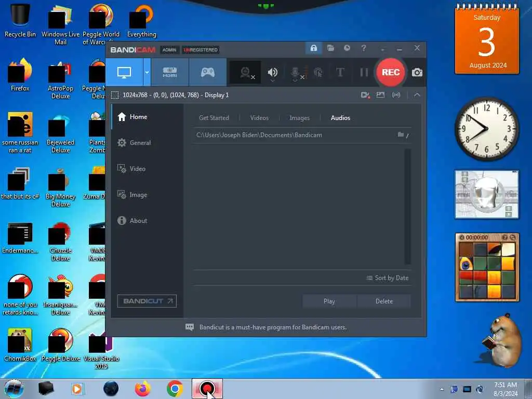The height and width of the screenshot is (399, 532).
Task: Open screen recording mode dropdown arrow
Action: coord(147,72)
